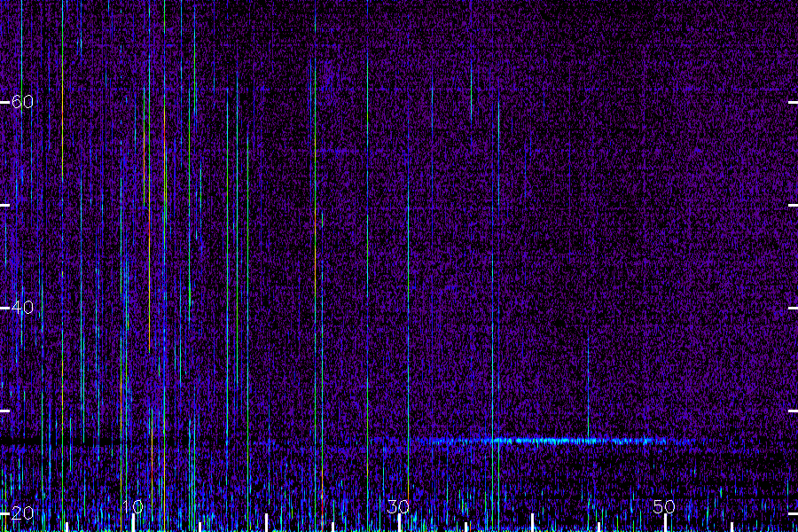
Task: Click the vertical axis label 60
Action: point(22,102)
